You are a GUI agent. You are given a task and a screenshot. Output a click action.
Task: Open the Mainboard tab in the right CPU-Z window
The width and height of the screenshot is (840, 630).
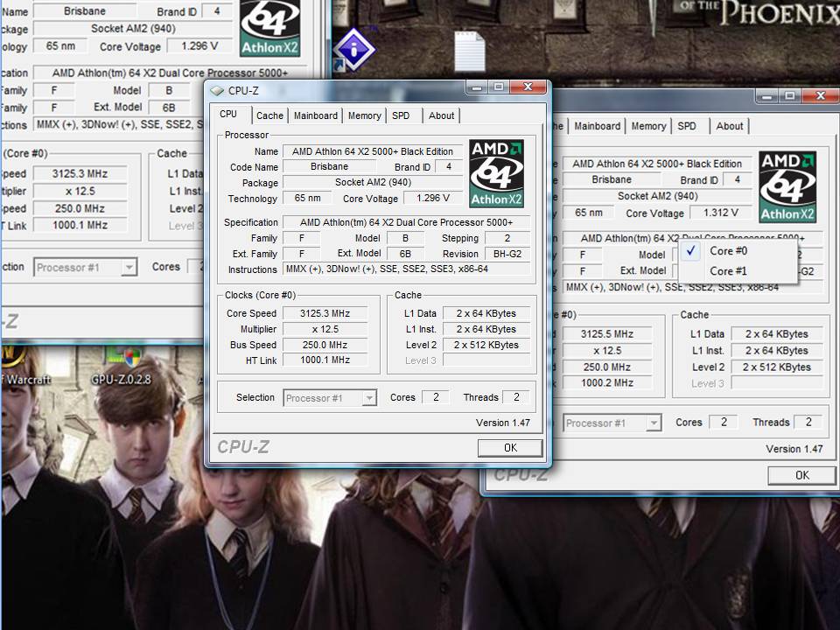pyautogui.click(x=598, y=126)
